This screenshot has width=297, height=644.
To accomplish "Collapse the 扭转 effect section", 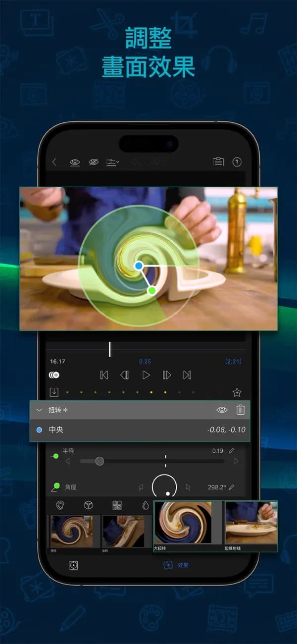I will 39,410.
